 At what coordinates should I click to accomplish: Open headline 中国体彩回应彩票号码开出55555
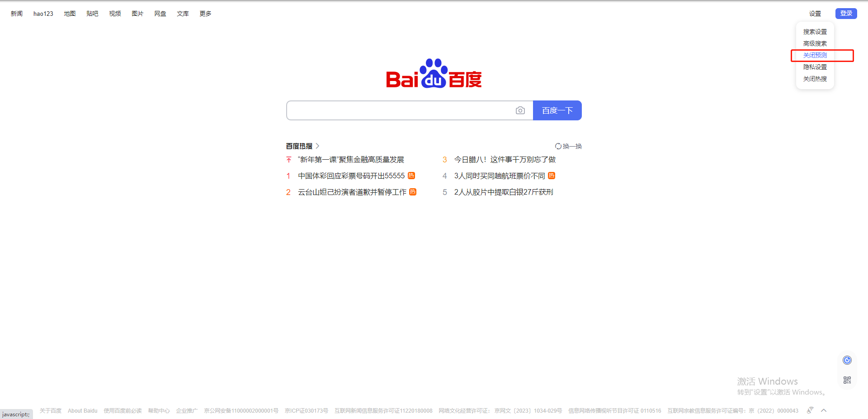351,176
